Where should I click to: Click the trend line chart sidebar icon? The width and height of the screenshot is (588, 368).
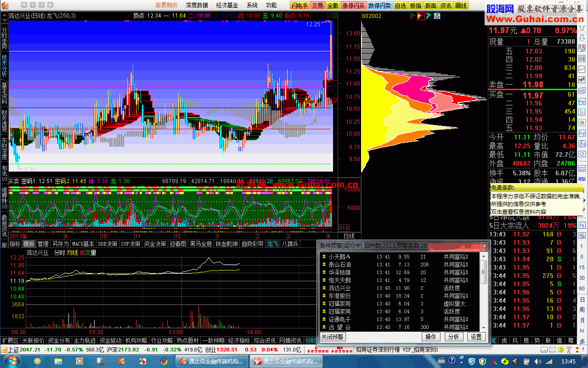coord(582,69)
